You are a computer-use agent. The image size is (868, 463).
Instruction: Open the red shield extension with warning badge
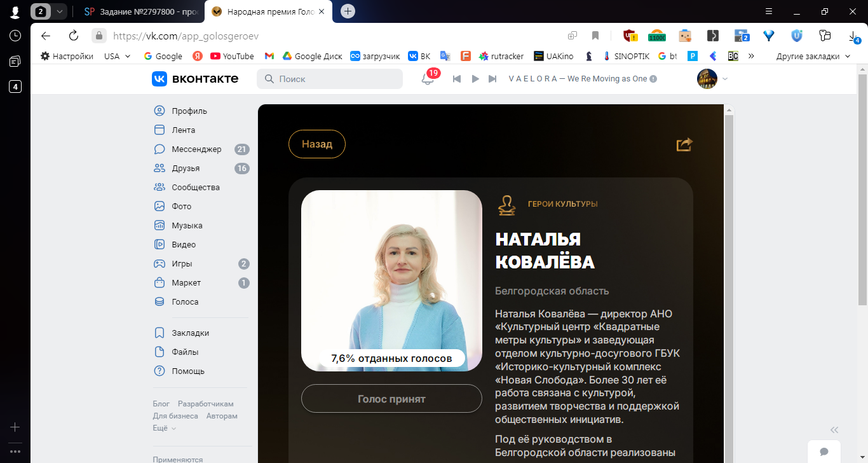coord(630,36)
